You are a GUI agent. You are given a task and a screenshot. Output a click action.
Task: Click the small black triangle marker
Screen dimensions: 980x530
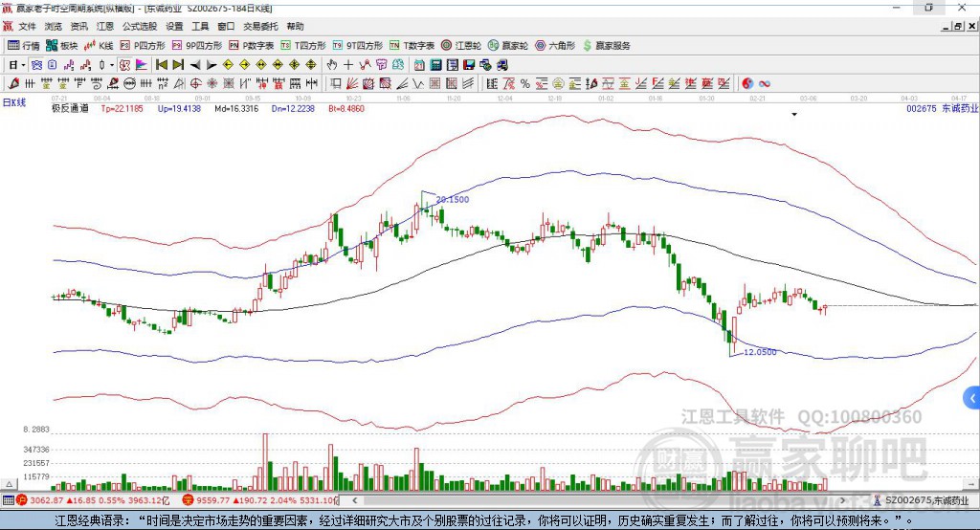794,115
